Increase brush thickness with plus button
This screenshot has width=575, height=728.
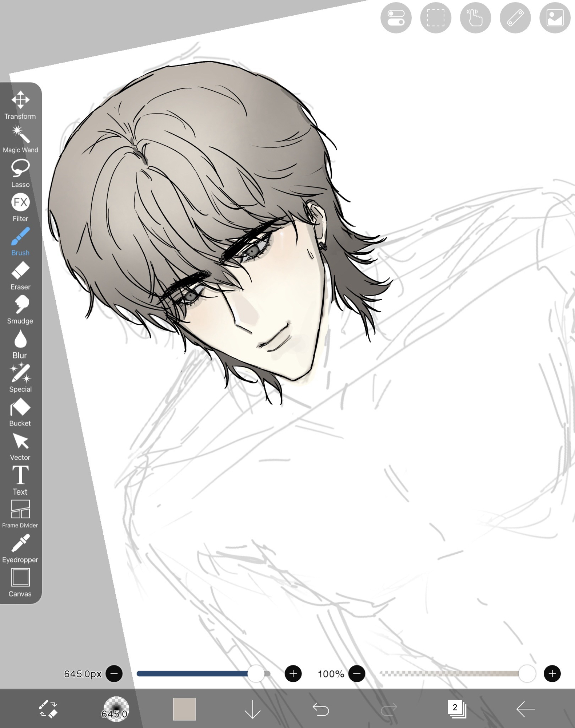click(x=293, y=674)
